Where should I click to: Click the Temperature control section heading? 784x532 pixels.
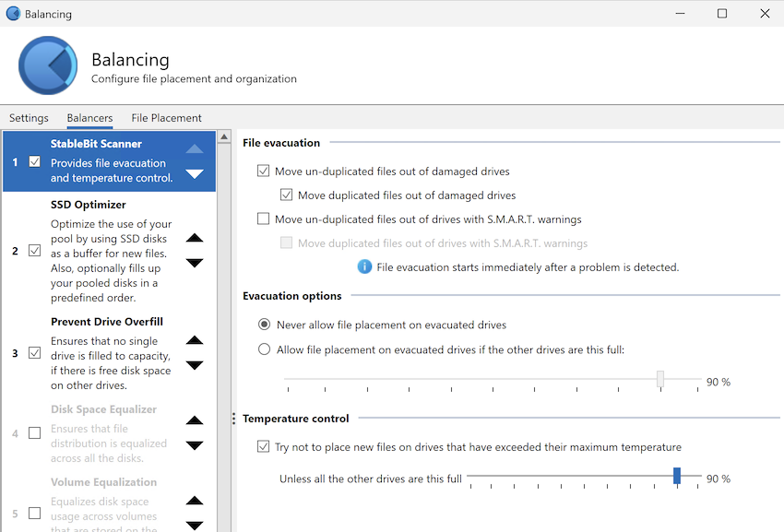[x=296, y=419]
